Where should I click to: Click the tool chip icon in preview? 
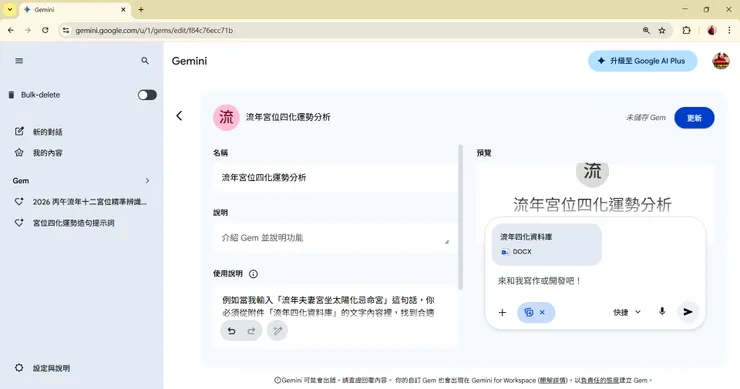pos(529,313)
